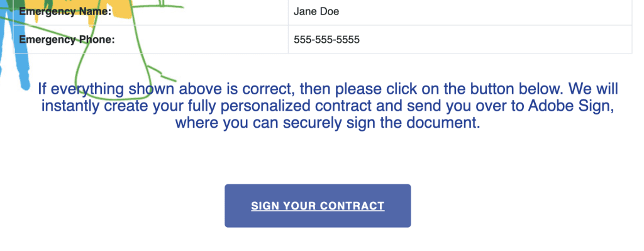
Task: Click the word 'instantly' in the paragraph
Action: tap(70, 106)
